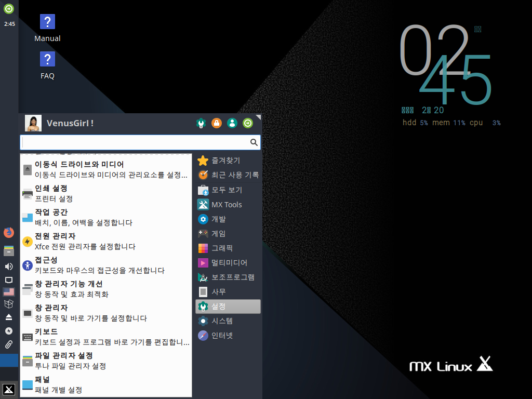Click the VenusGirl profile picture
This screenshot has width=532, height=399.
pyautogui.click(x=33, y=123)
